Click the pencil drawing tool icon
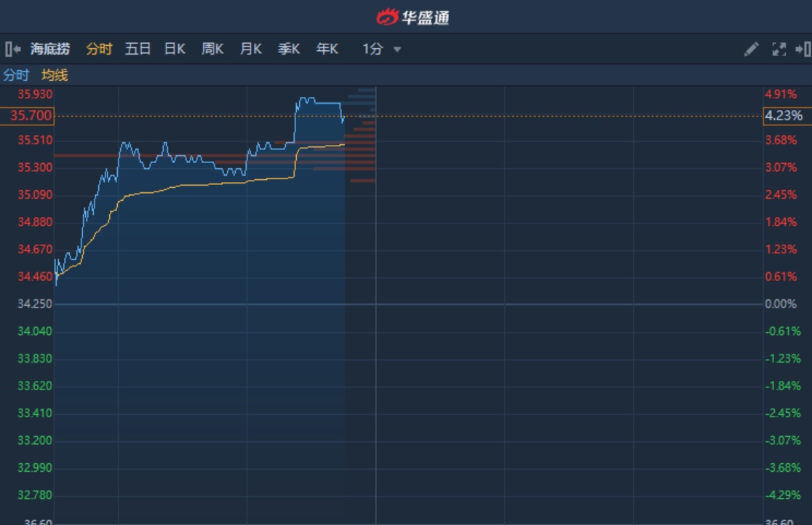Screen dimensions: 812x525 click(x=752, y=50)
